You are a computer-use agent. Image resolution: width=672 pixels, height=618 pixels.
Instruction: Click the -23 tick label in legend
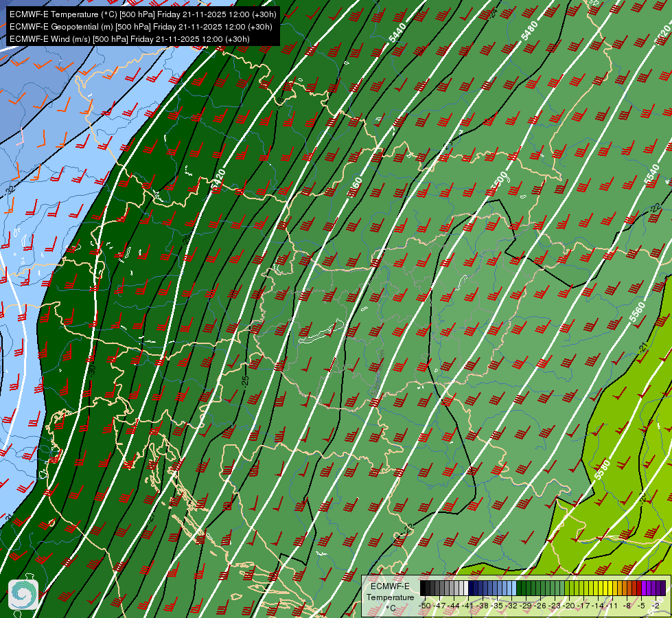[555, 606]
